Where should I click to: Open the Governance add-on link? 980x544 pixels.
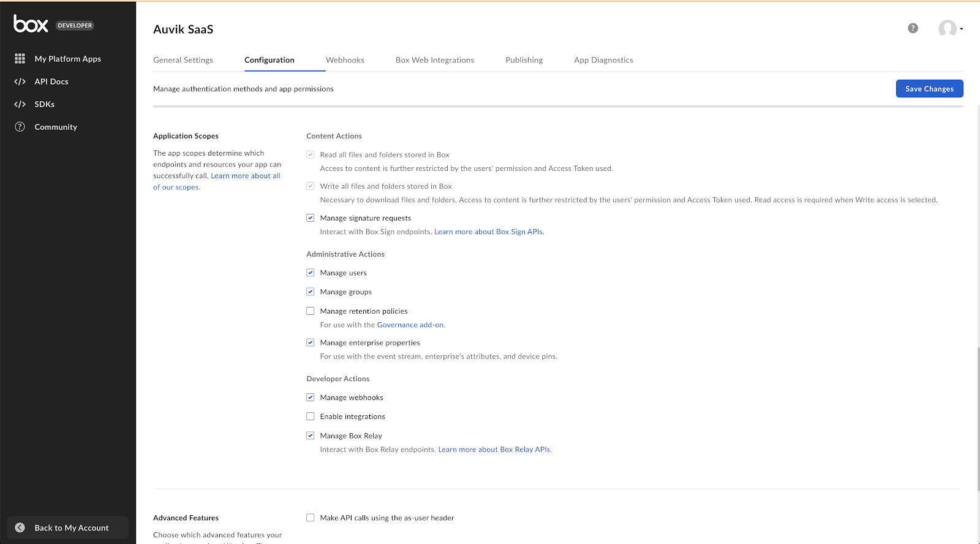click(x=410, y=325)
